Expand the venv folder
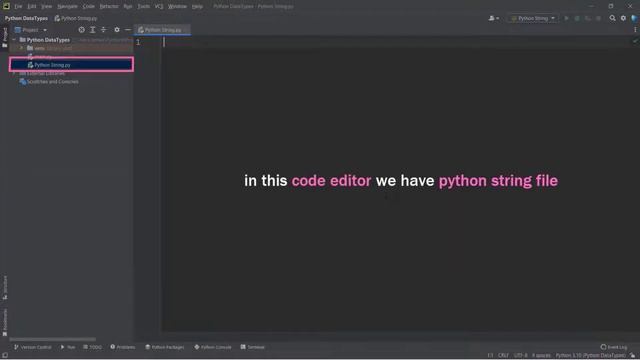Image resolution: width=640 pixels, height=360 pixels. [x=22, y=48]
